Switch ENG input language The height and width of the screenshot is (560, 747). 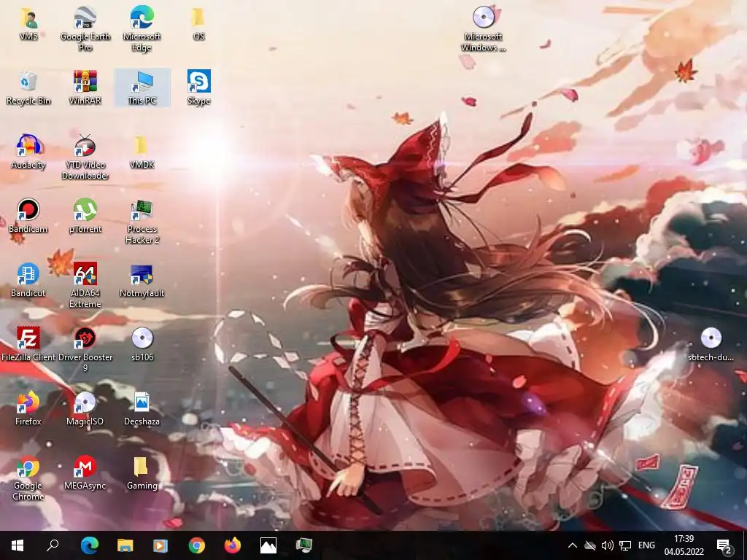pyautogui.click(x=646, y=545)
